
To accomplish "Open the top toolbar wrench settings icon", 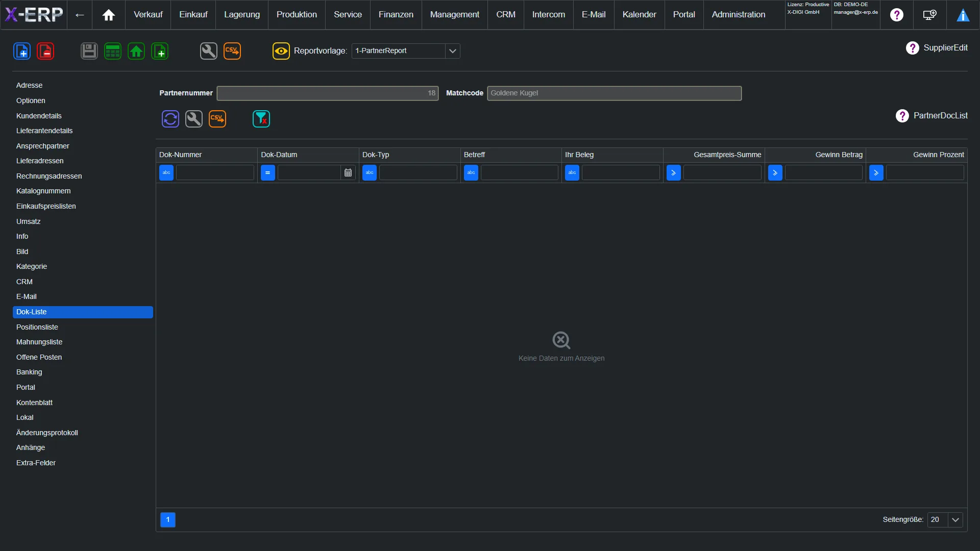I will (209, 51).
